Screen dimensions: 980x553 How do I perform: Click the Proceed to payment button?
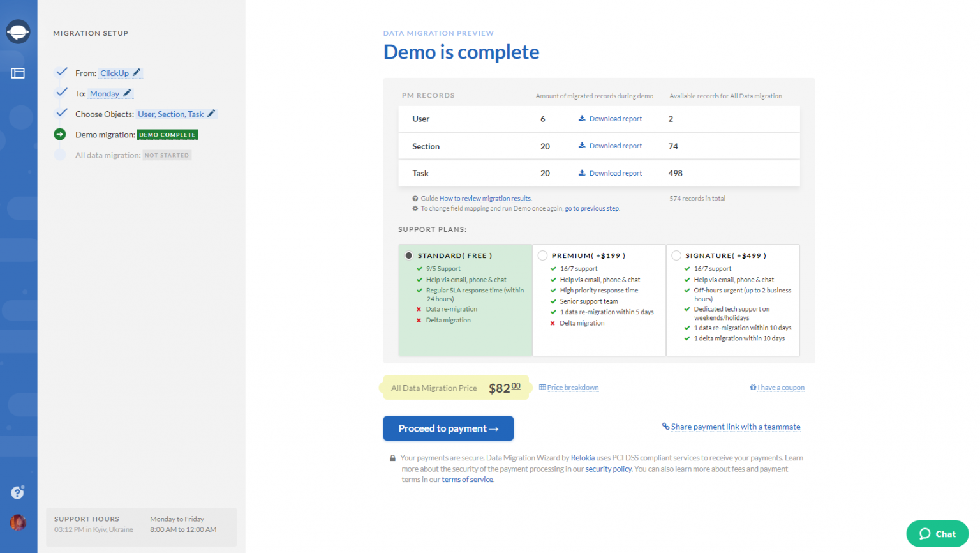448,428
